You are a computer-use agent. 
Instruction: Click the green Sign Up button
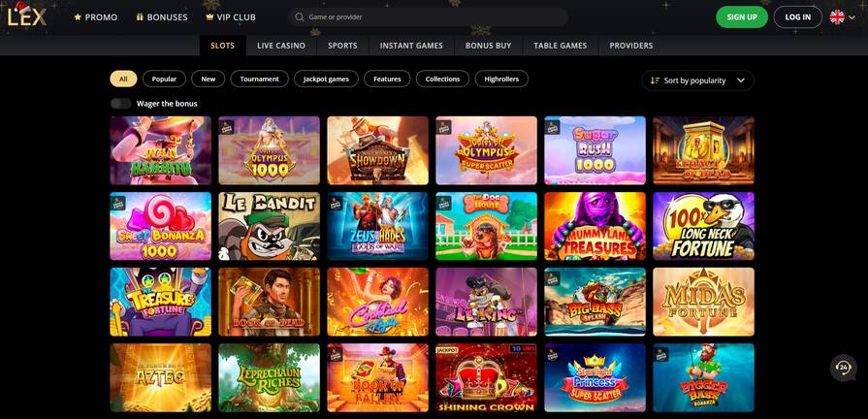[x=742, y=17]
